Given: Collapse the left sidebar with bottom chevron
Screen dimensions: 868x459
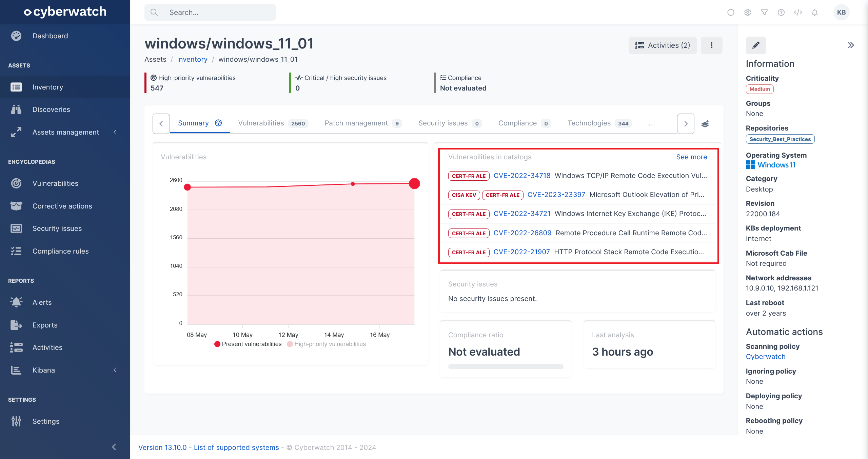Looking at the screenshot, I should point(114,447).
